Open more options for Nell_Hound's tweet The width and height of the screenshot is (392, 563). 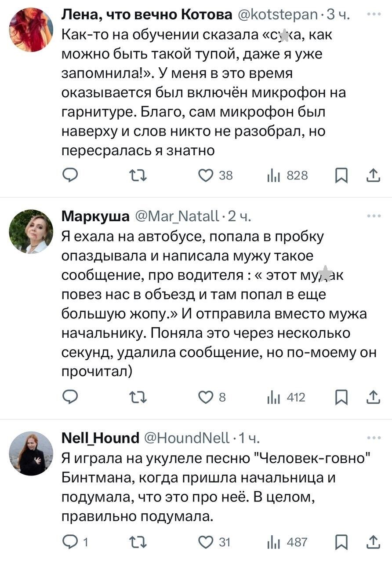click(x=374, y=438)
